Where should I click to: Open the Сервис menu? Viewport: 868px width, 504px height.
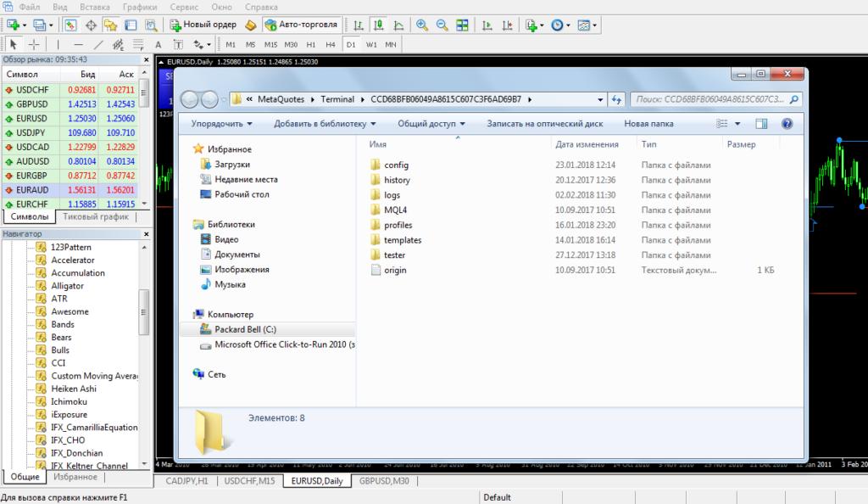click(x=184, y=6)
